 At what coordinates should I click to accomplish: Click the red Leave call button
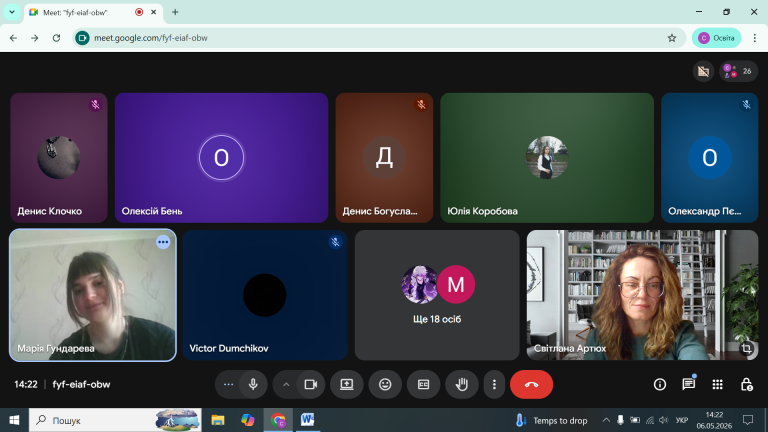tap(531, 384)
